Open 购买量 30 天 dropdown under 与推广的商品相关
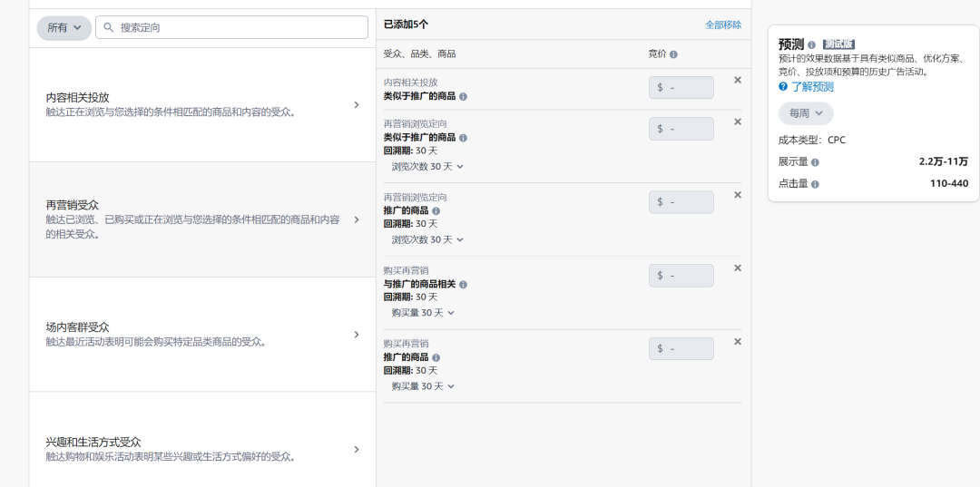 coord(423,313)
